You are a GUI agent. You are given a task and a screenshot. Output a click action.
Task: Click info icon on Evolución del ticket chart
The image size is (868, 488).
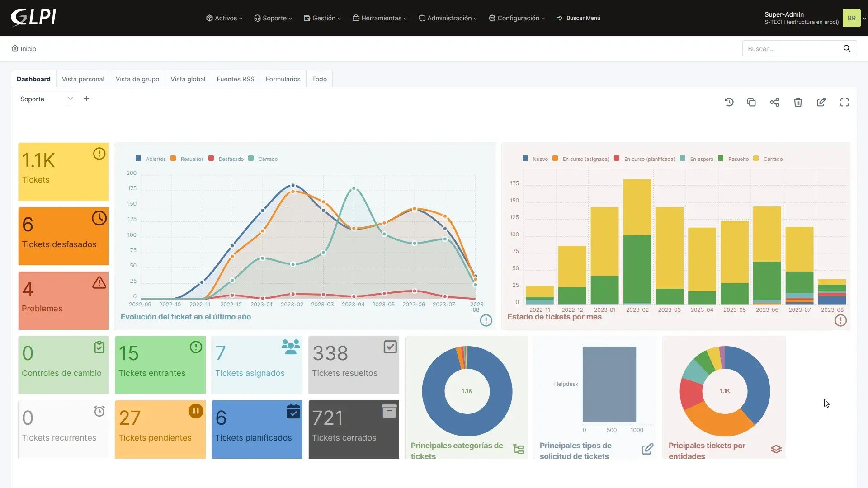click(x=486, y=320)
